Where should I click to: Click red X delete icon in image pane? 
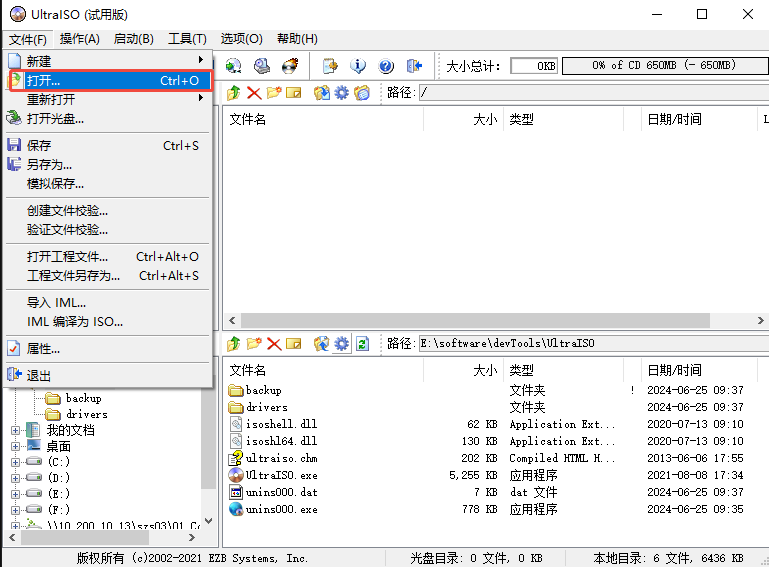(254, 93)
